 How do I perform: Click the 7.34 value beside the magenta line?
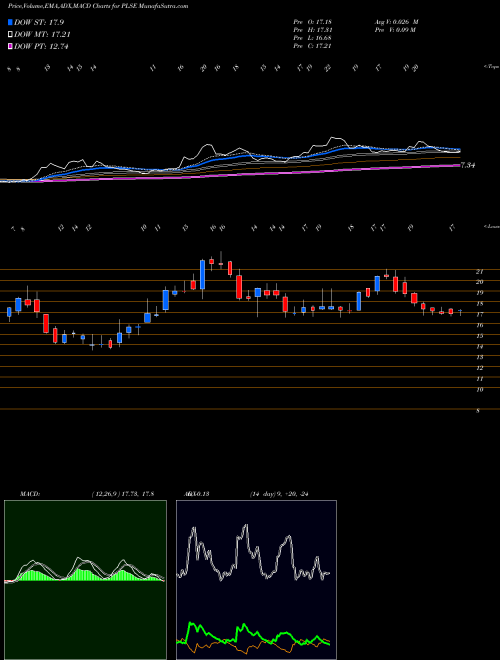[x=468, y=165]
